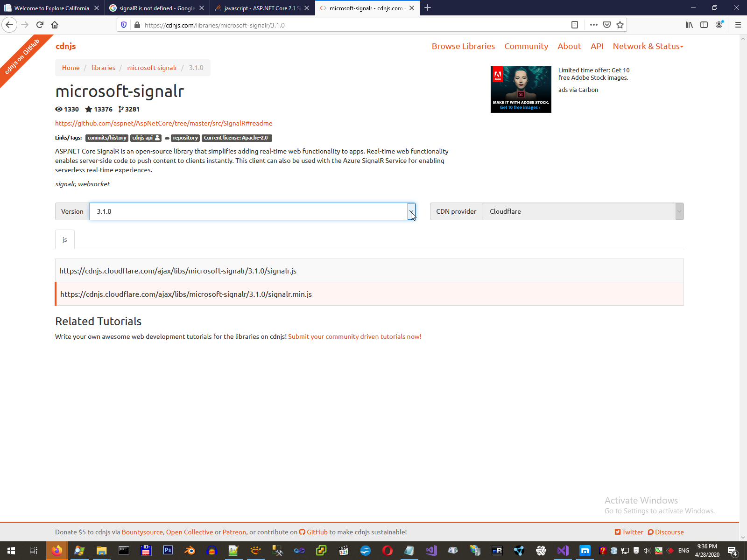
Task: Bookmark this page with star icon
Action: 620,25
